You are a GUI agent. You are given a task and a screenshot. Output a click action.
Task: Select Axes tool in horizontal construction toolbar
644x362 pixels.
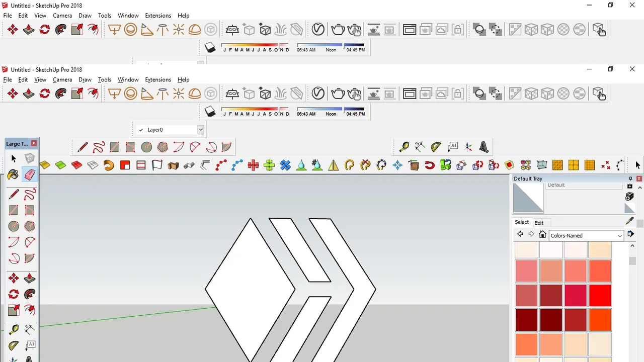[468, 147]
